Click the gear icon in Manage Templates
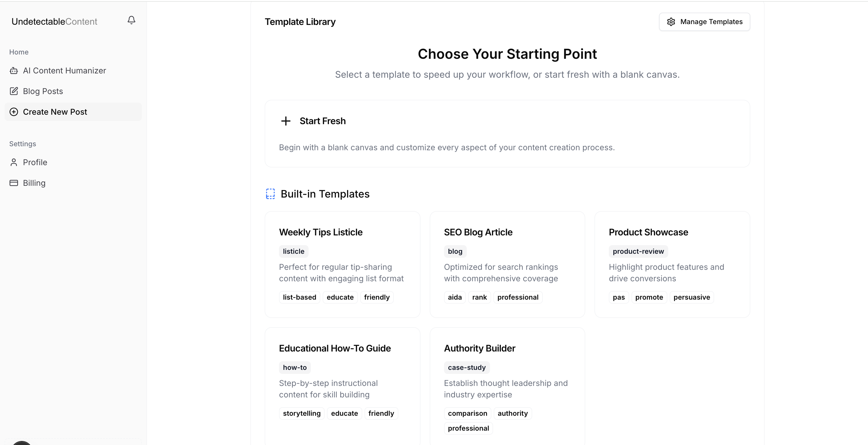The height and width of the screenshot is (445, 868). pyautogui.click(x=671, y=22)
